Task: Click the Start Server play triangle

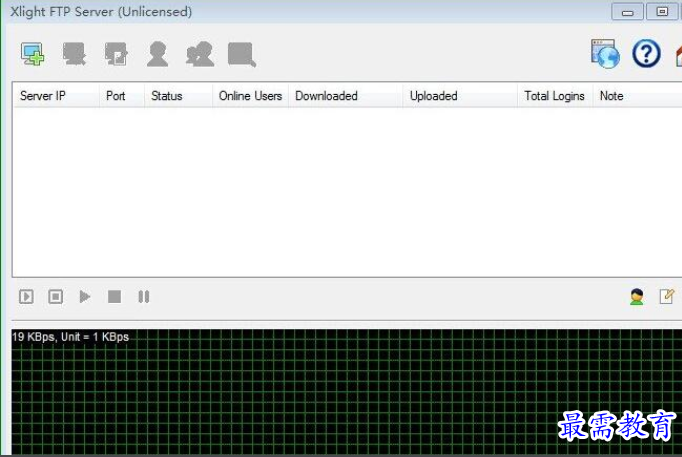Action: pyautogui.click(x=85, y=297)
